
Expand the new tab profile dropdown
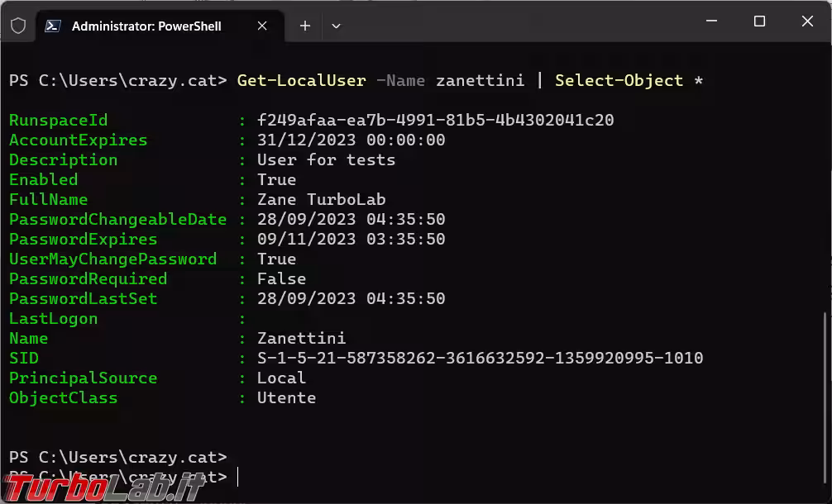click(336, 26)
